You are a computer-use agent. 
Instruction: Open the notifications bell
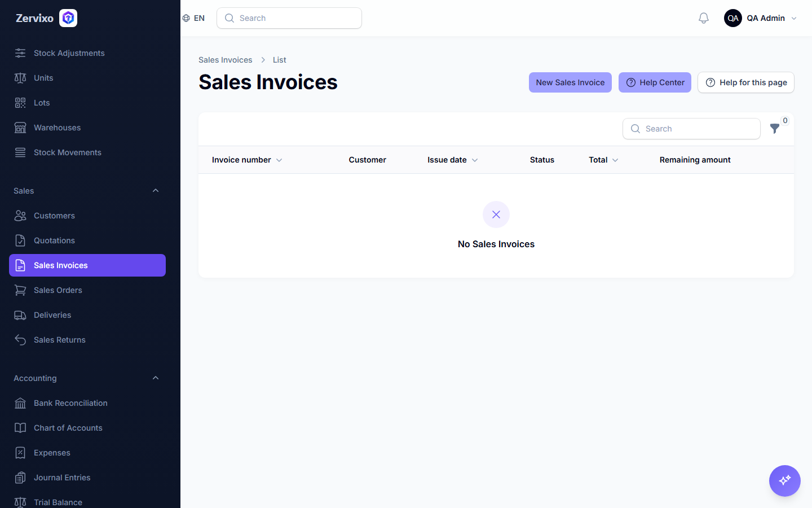[x=704, y=18]
